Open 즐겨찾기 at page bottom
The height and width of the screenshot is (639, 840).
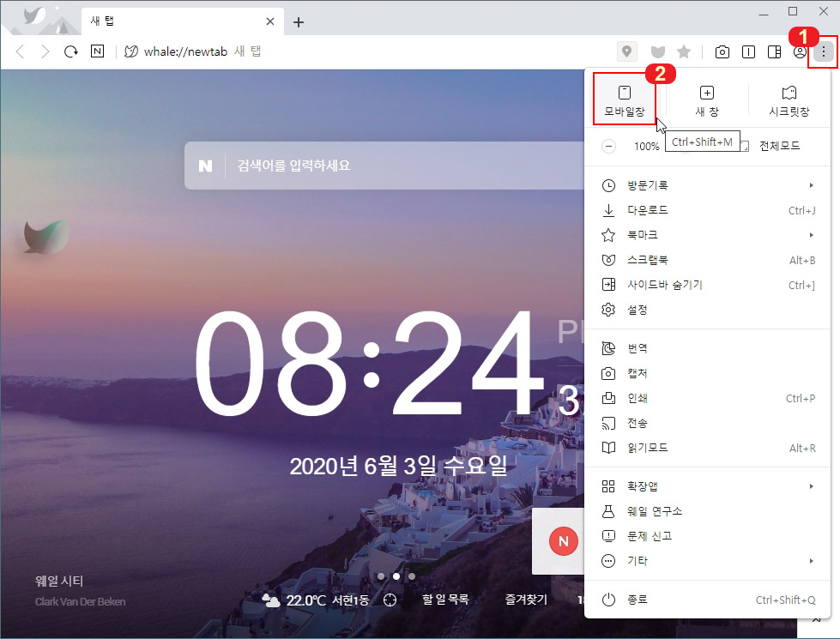click(x=526, y=600)
